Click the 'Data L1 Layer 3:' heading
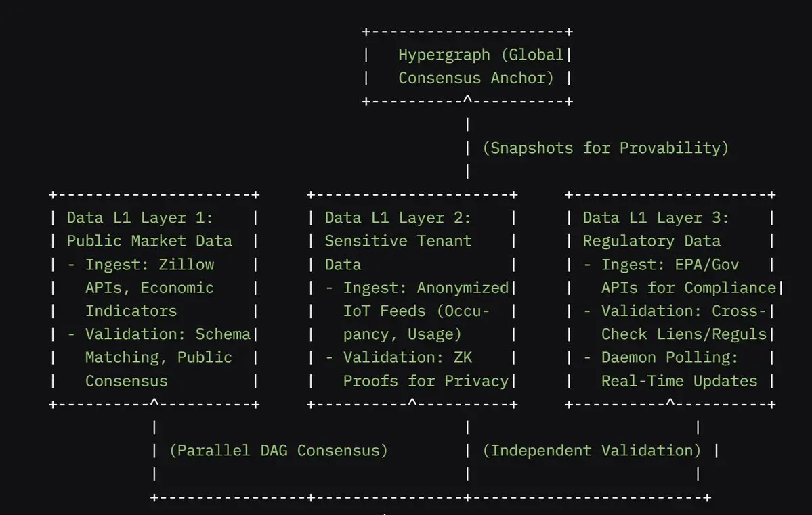Screen dimensions: 812x515 click(x=656, y=218)
